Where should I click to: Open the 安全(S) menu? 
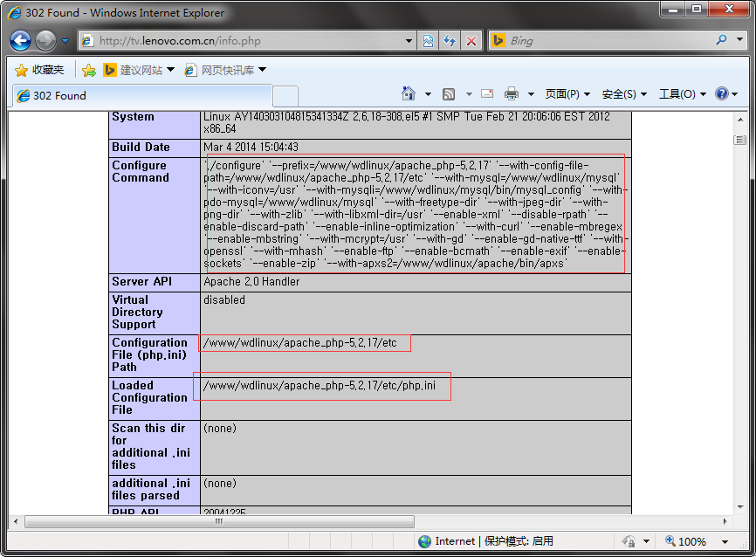pos(624,94)
